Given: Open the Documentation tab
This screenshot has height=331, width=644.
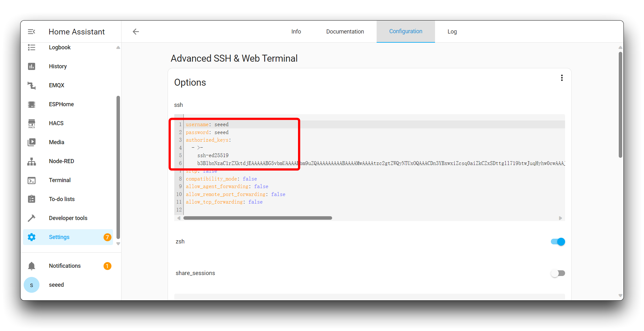Looking at the screenshot, I should [x=345, y=32].
